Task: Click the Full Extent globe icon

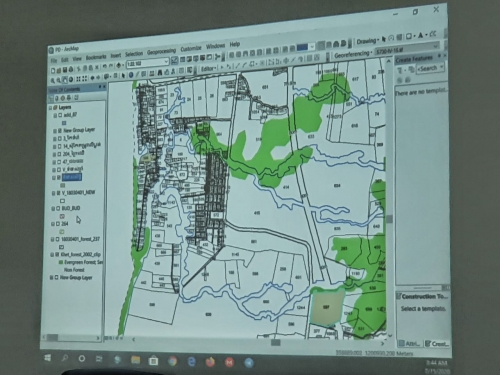Action: (71, 80)
